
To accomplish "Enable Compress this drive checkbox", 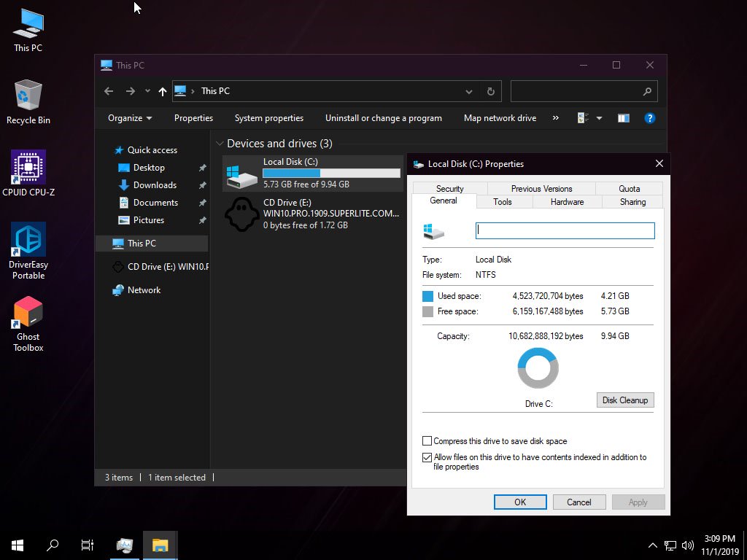I will pyautogui.click(x=427, y=440).
